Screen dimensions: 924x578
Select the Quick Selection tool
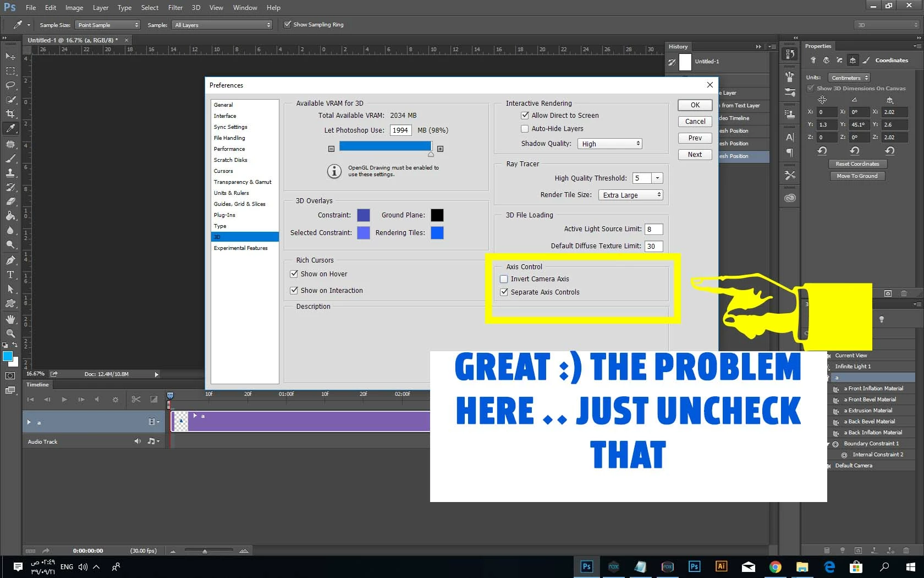pos(10,100)
